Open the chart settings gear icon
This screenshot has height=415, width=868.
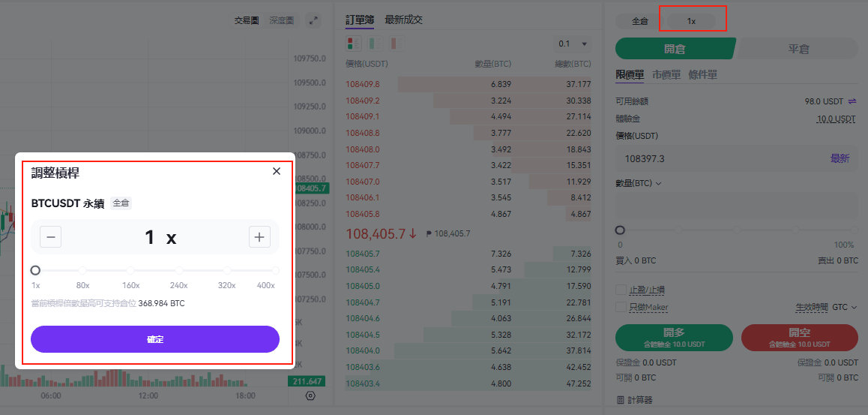[x=311, y=395]
